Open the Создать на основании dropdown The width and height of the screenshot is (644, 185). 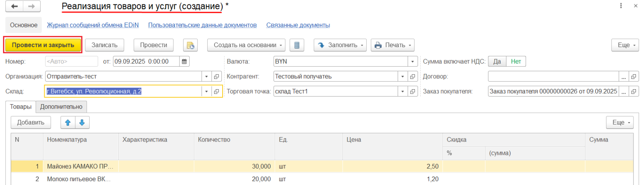click(x=246, y=45)
